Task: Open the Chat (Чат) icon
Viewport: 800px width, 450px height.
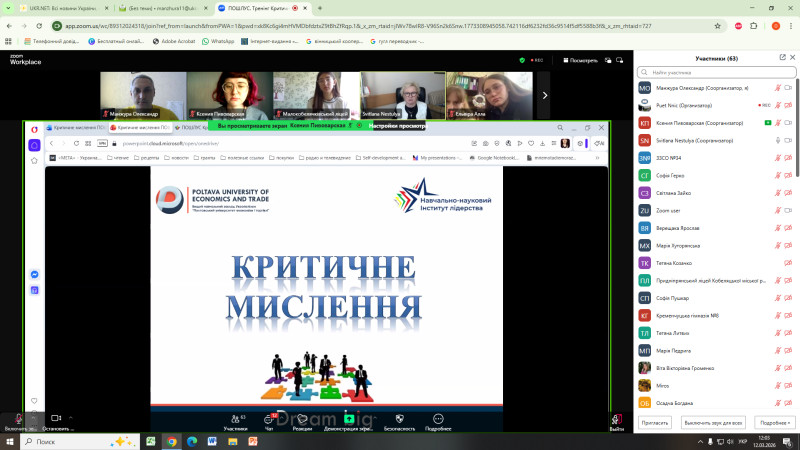Action: (269, 418)
